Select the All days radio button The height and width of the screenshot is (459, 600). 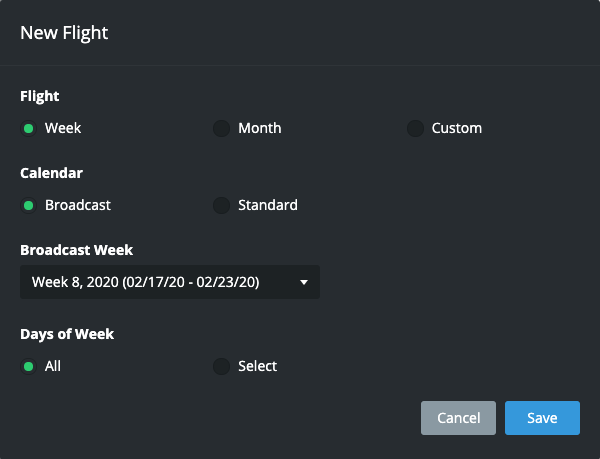(29, 367)
